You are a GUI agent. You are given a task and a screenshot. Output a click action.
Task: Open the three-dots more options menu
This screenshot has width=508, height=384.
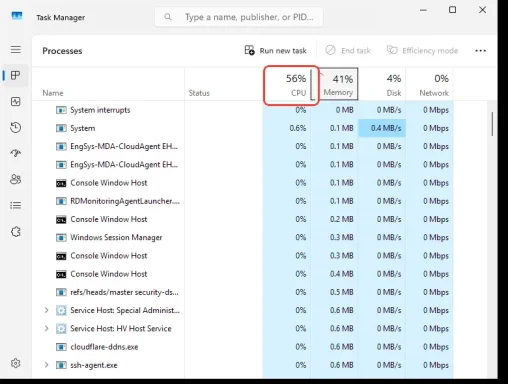(x=480, y=51)
